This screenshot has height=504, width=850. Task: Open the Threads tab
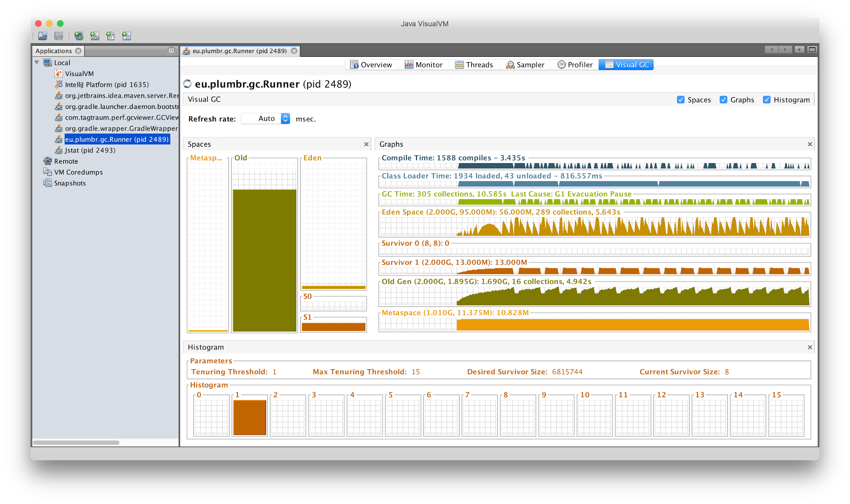coord(474,65)
